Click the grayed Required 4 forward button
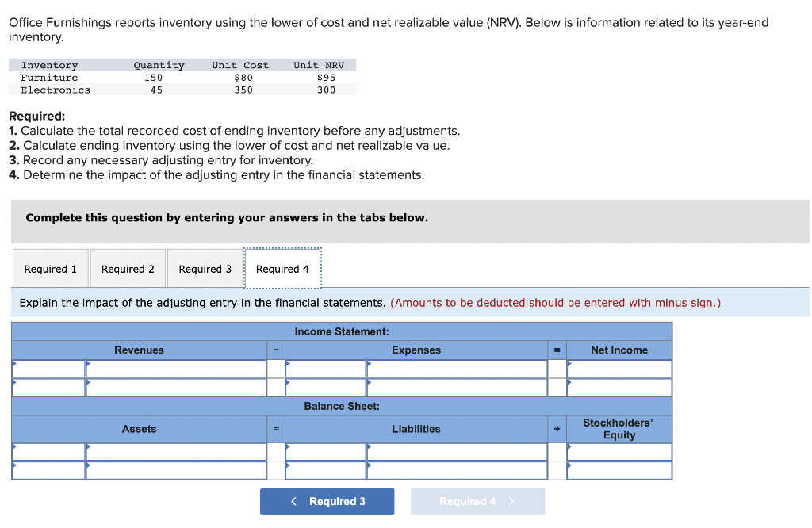The image size is (812, 528). [477, 501]
